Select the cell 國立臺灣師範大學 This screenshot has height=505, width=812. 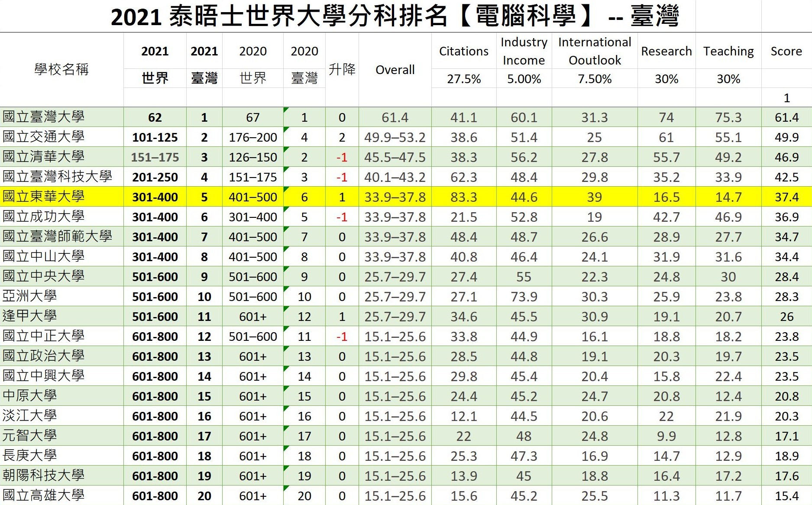[61, 236]
